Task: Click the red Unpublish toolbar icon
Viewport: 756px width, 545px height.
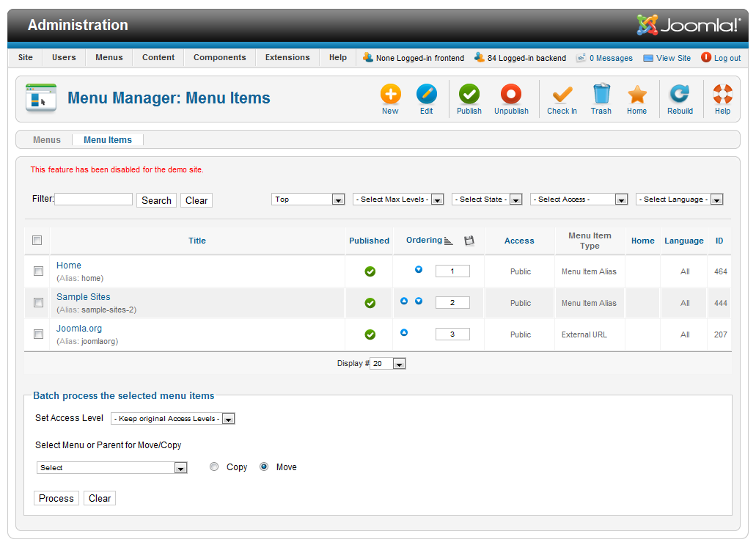Action: pos(511,95)
